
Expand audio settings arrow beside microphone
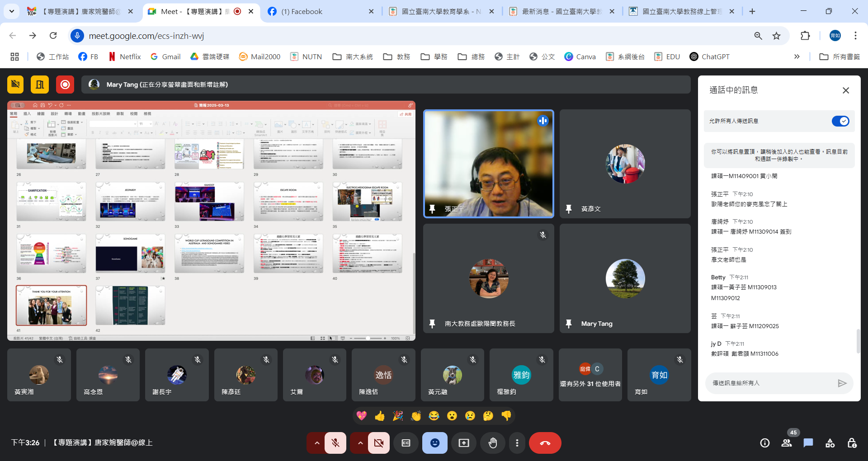[x=317, y=443]
